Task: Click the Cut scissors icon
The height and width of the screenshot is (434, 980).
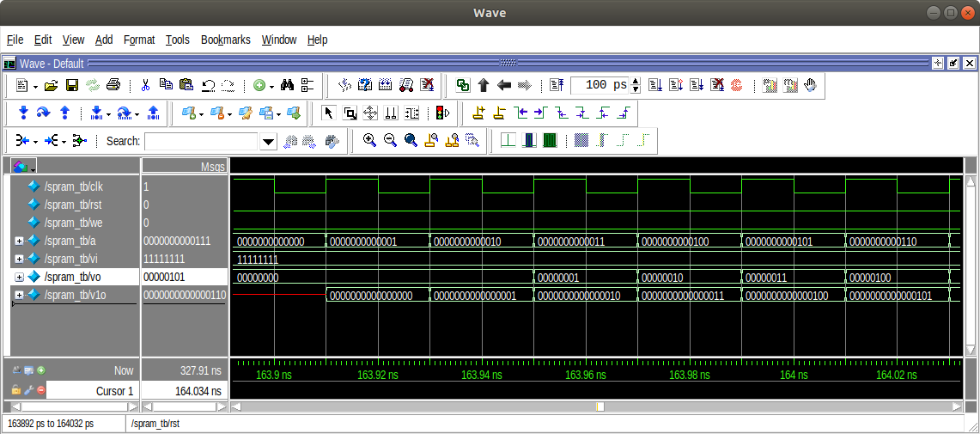Action: pos(146,85)
